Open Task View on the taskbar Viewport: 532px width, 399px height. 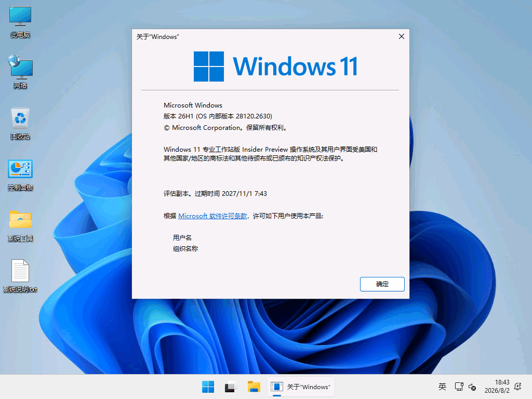click(231, 387)
